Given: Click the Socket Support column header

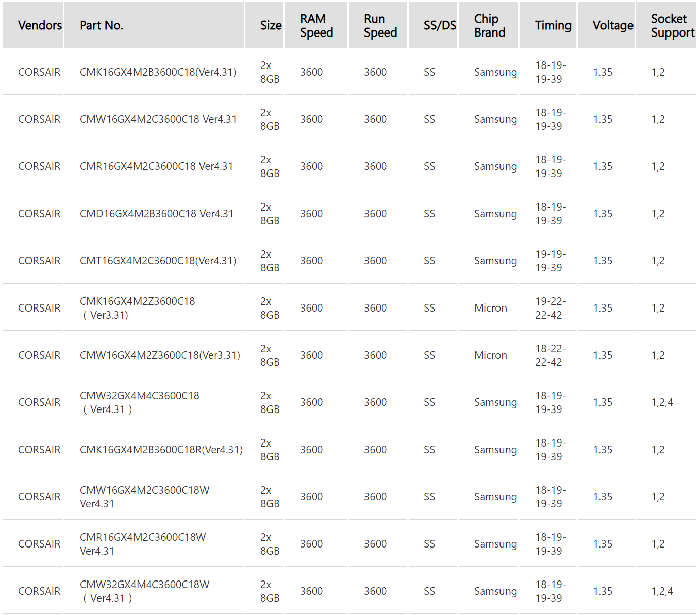Looking at the screenshot, I should pos(666,25).
